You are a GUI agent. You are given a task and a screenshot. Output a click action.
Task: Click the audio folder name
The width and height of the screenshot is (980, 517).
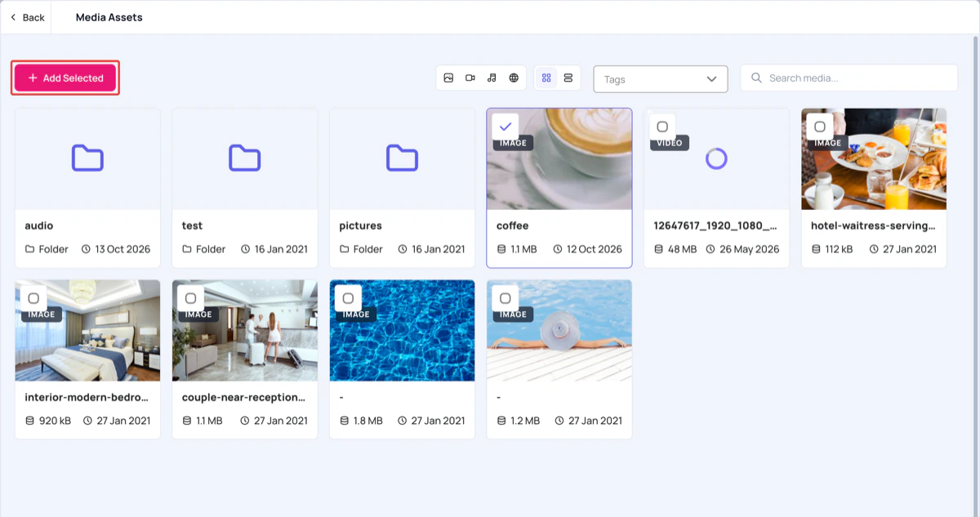click(x=39, y=225)
